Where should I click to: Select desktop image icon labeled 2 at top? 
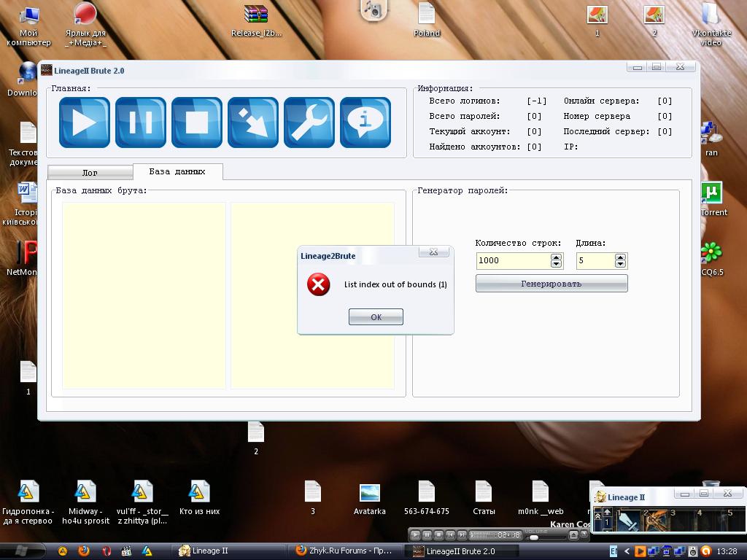tap(654, 20)
